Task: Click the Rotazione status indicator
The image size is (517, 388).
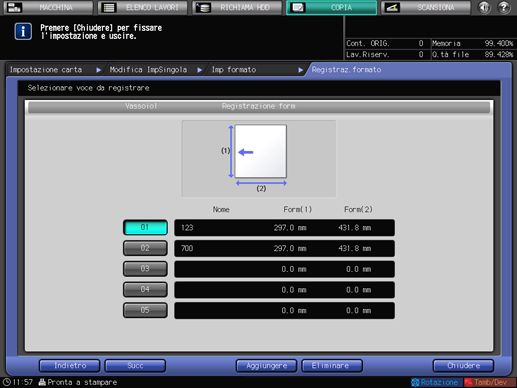Action: tap(436, 382)
